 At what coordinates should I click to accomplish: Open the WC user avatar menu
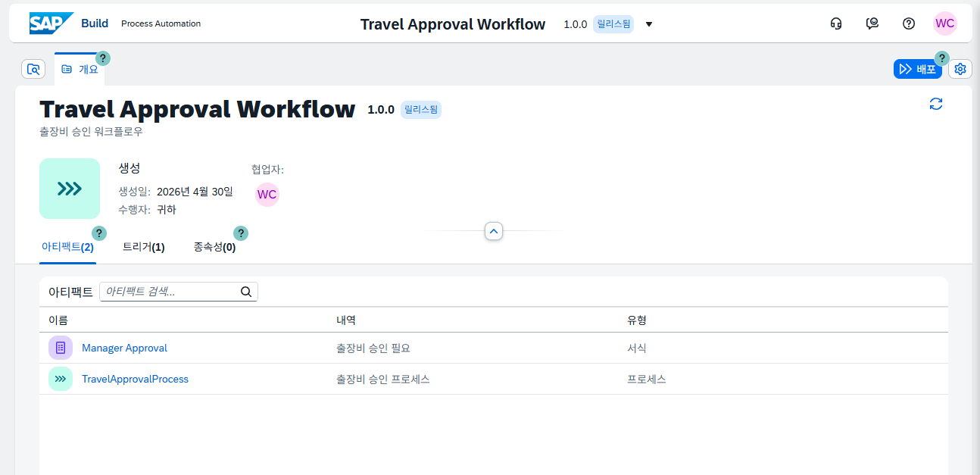point(945,23)
